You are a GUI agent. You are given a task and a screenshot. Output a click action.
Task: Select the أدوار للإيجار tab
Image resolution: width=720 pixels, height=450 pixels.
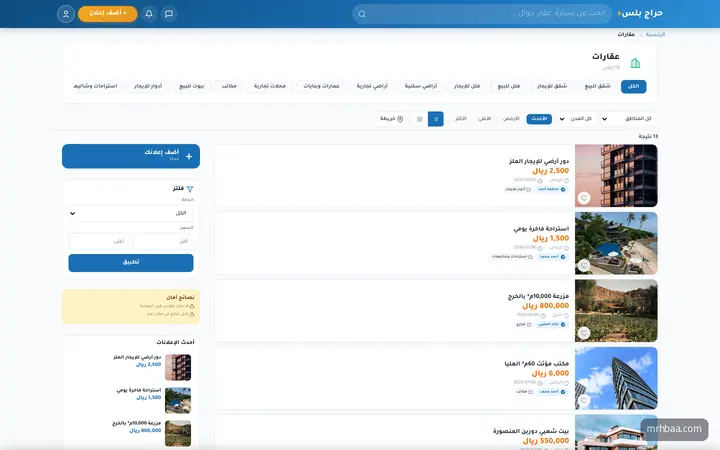tap(148, 86)
